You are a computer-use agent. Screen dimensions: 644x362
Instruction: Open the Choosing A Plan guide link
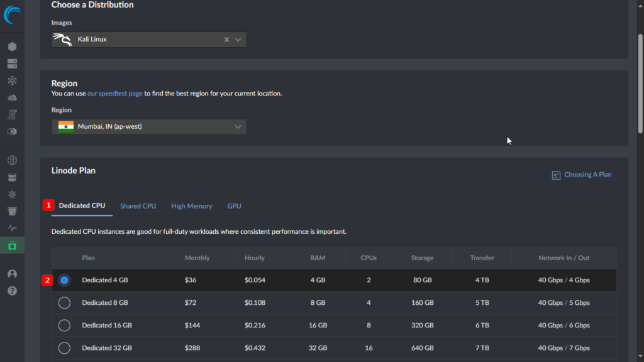point(588,175)
